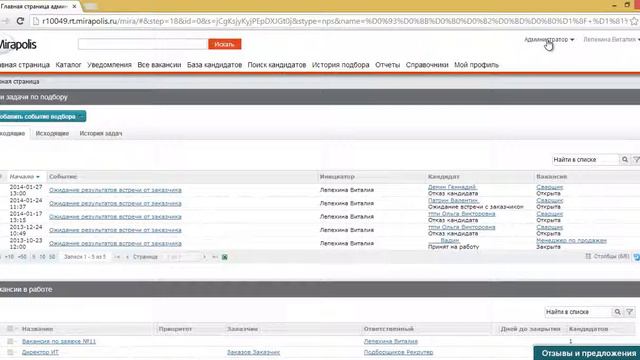The width and height of the screenshot is (640, 360).
Task: Sort by the Кандидат column header
Action: point(444,177)
